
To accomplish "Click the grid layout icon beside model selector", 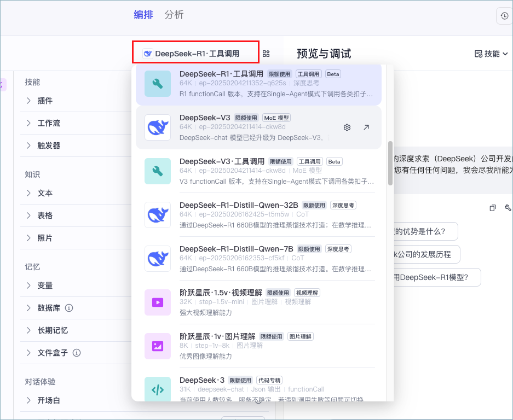I will pos(266,54).
